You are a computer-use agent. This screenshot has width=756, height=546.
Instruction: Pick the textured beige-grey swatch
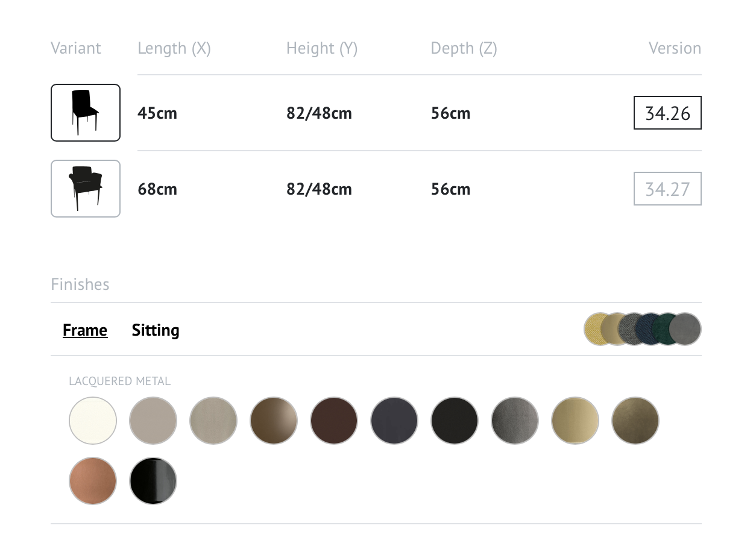[213, 421]
